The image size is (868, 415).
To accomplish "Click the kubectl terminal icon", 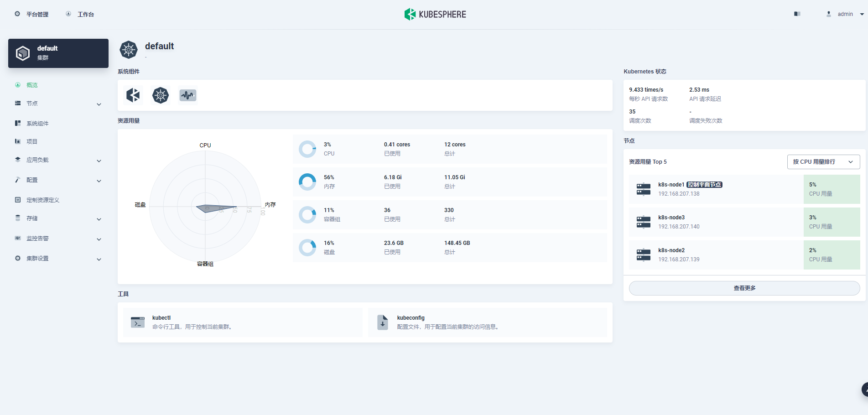I will [x=138, y=322].
